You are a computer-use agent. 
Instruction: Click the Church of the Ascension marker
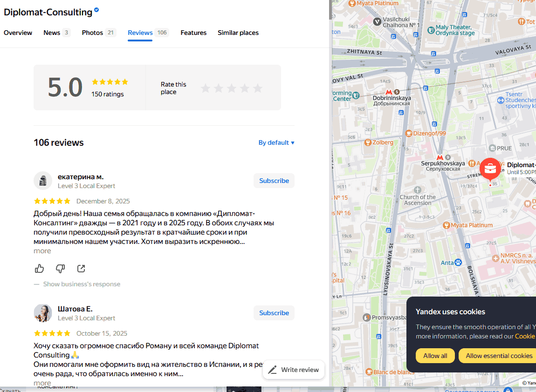point(418,190)
